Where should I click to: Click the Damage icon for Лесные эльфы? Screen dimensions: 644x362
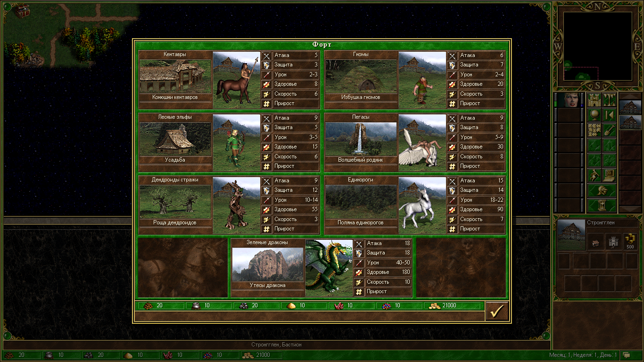(266, 137)
